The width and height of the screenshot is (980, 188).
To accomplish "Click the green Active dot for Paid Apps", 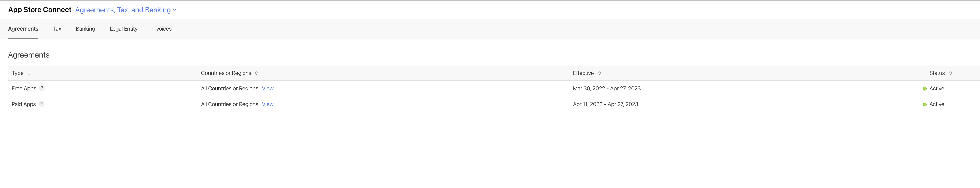I will 925,104.
